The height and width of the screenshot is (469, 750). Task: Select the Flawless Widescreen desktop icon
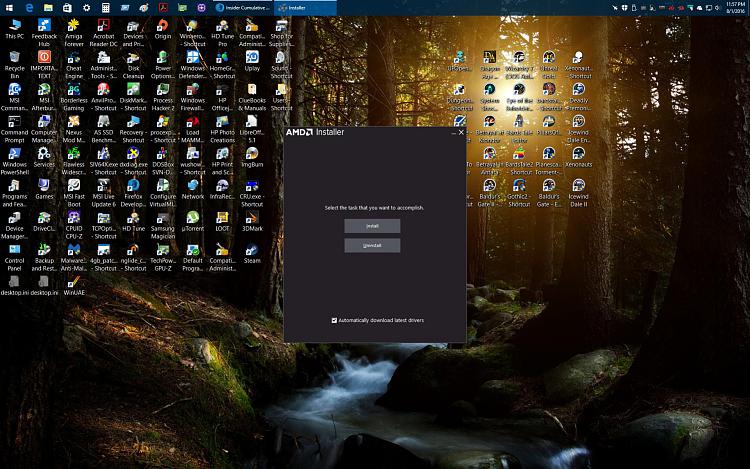(74, 161)
